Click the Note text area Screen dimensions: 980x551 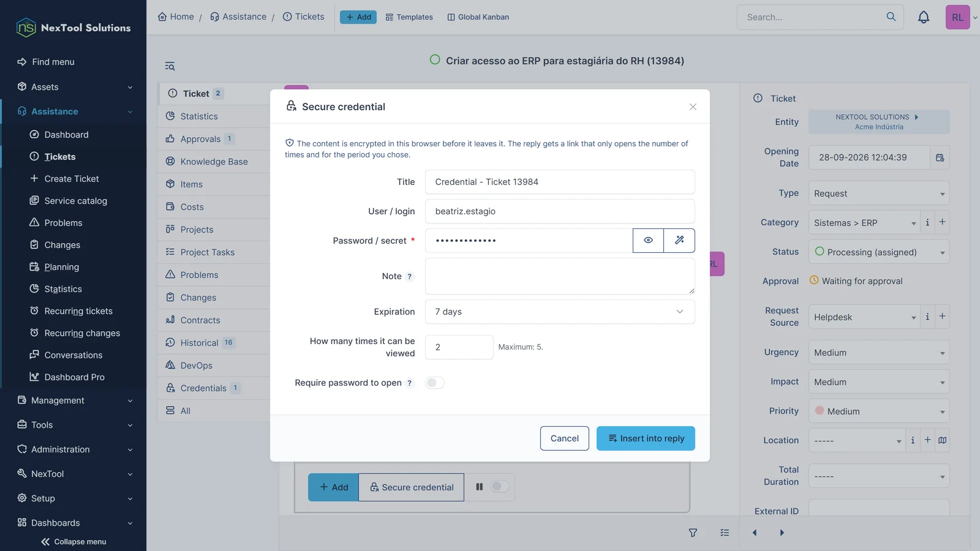coord(560,276)
